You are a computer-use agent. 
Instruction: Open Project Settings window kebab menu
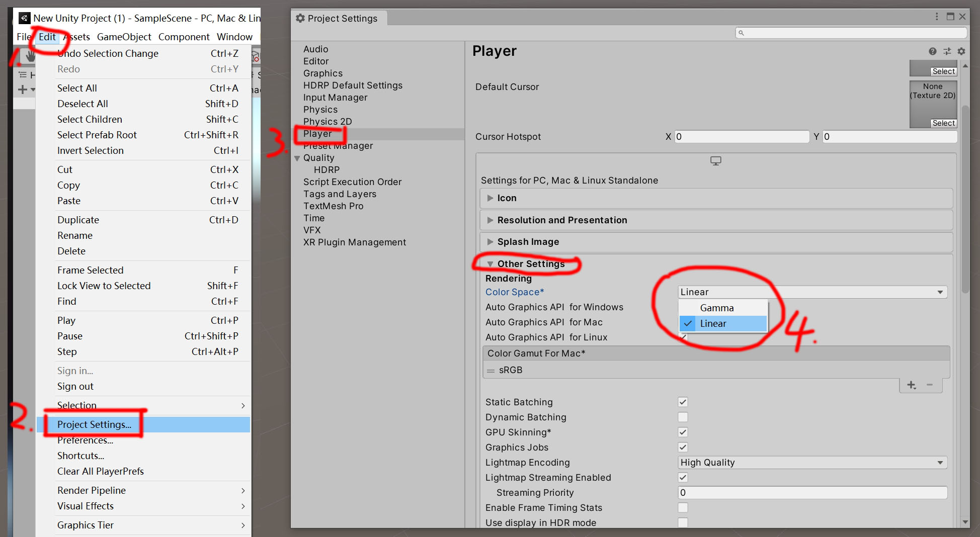(936, 17)
